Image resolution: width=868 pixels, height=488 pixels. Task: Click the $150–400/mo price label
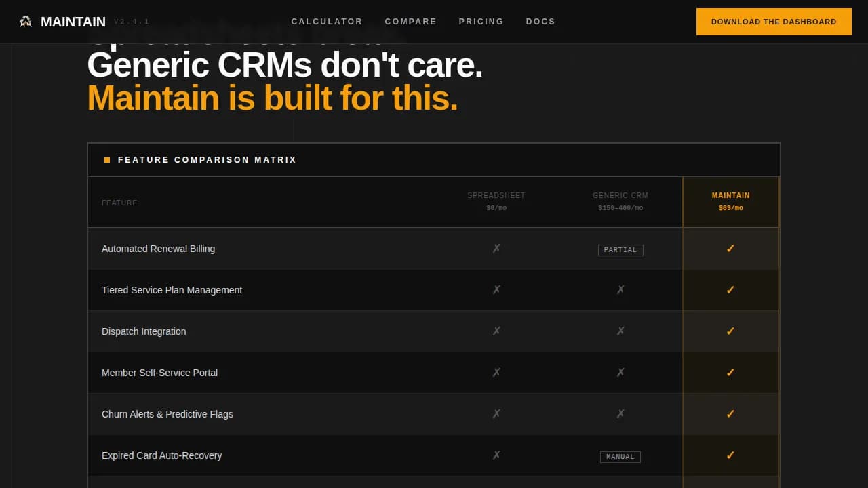tap(620, 208)
